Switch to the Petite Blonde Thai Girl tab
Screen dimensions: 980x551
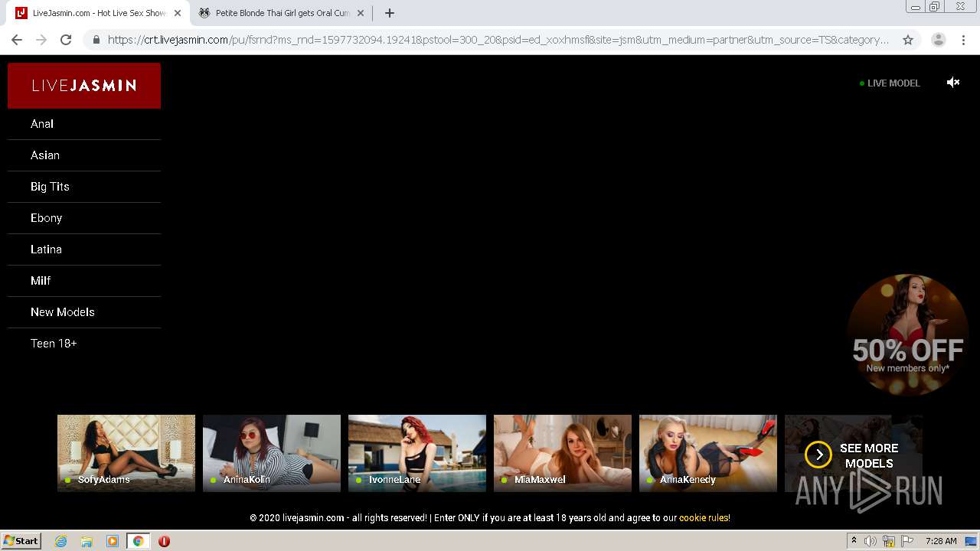click(280, 13)
